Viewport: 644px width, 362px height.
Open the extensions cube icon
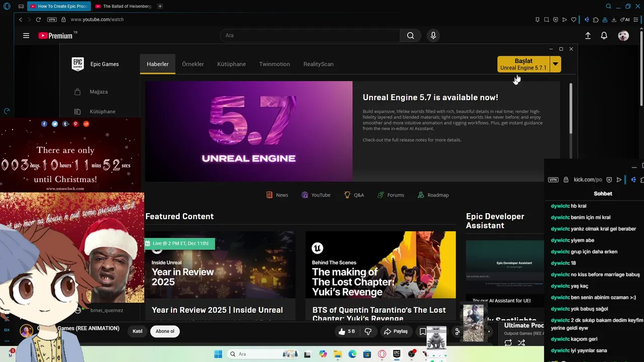[596, 20]
